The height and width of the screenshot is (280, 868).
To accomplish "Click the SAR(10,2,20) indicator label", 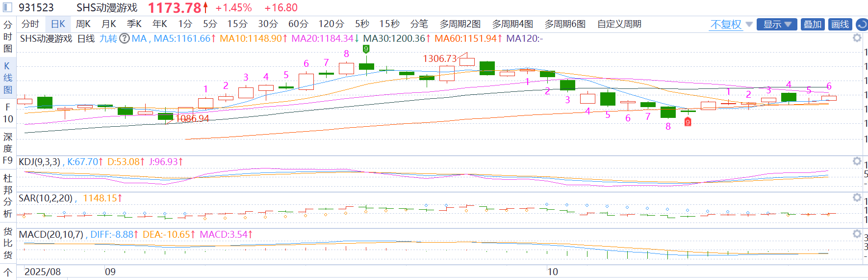I will (46, 198).
